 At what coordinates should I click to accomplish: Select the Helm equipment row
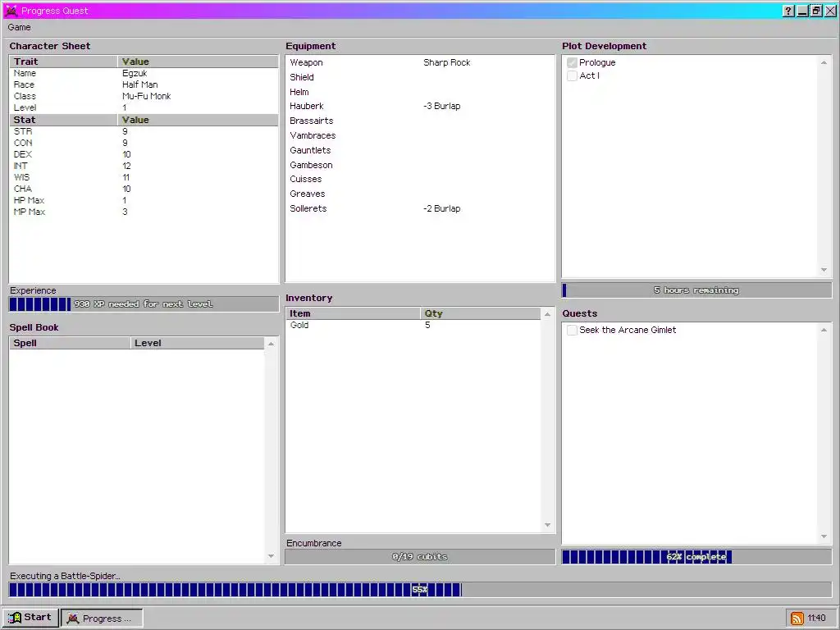click(x=420, y=92)
